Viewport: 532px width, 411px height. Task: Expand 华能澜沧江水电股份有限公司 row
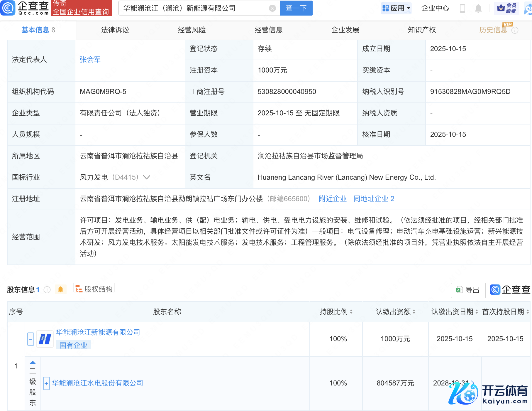(x=46, y=383)
